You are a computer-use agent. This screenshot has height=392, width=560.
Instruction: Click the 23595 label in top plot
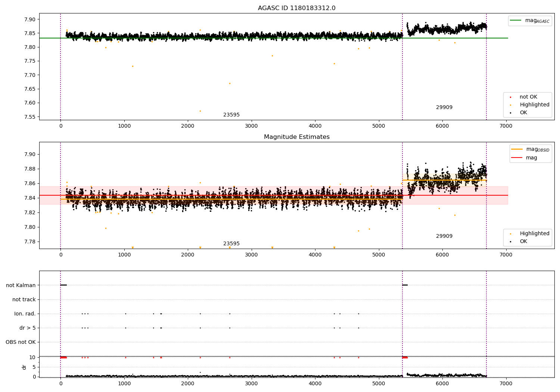(231, 115)
